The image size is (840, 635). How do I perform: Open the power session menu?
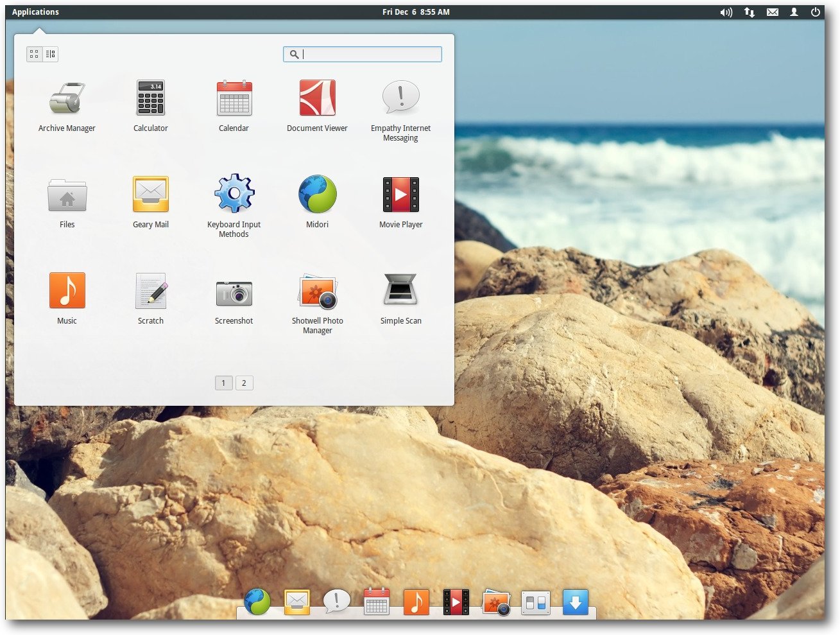coord(816,12)
